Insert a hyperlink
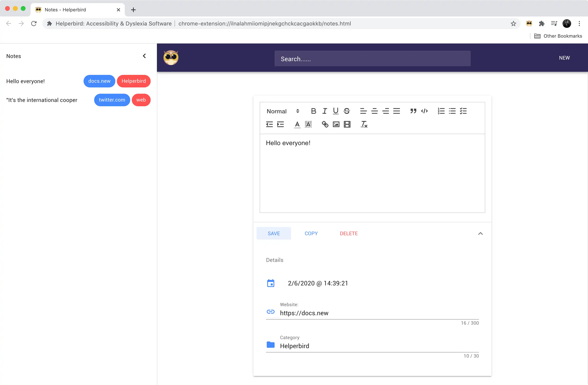588x385 pixels. (325, 124)
